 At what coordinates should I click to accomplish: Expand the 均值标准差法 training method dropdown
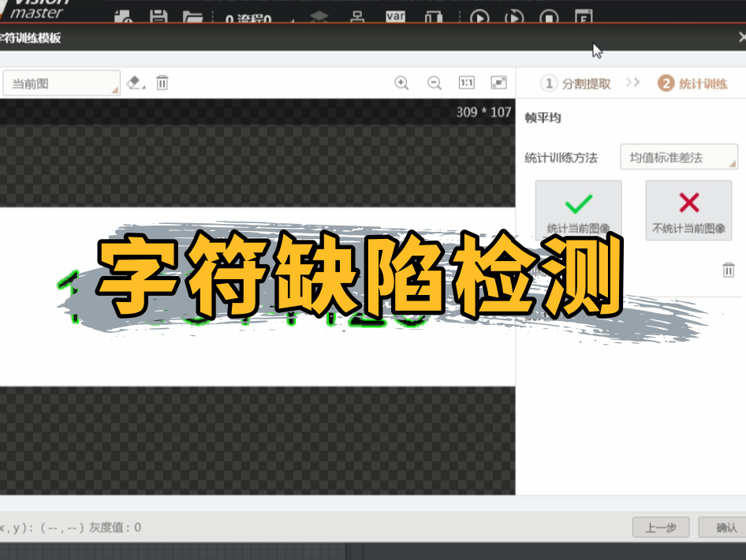tap(679, 157)
